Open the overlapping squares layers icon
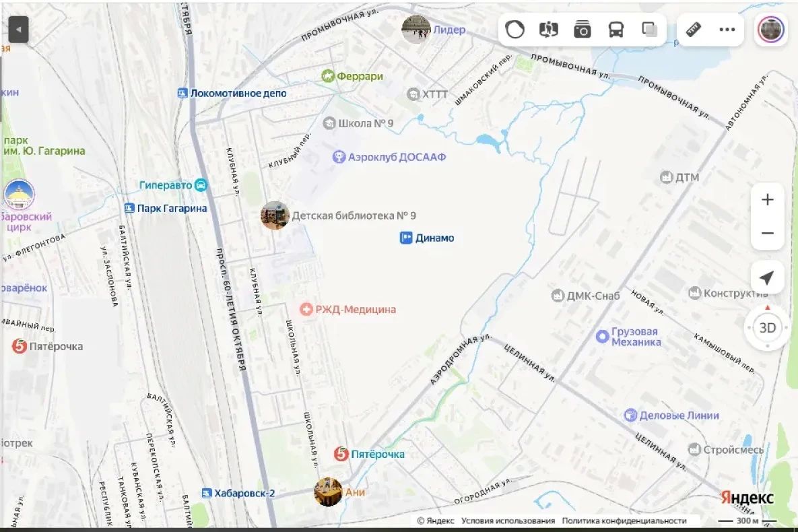This screenshot has width=798, height=532. coord(649,30)
